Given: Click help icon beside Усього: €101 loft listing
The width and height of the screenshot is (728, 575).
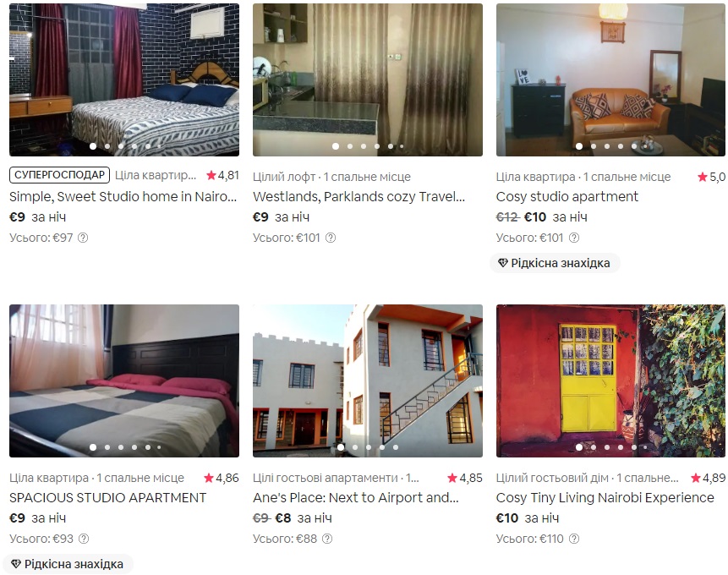Looking at the screenshot, I should coord(331,238).
